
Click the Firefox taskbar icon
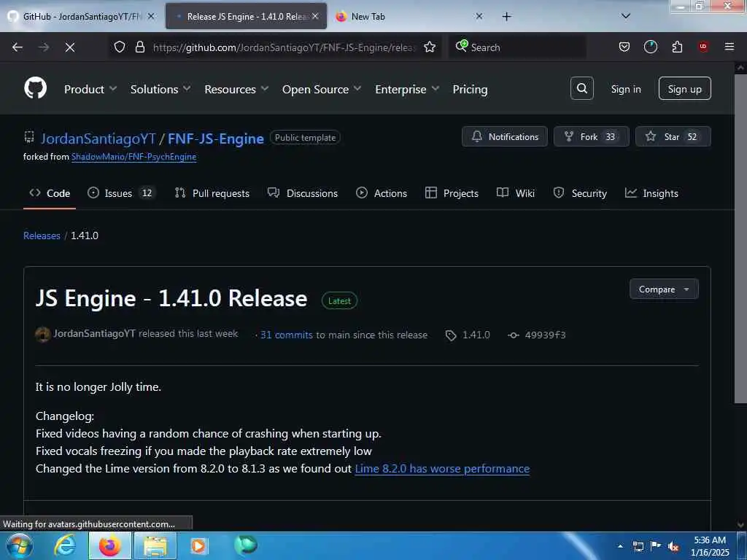pyautogui.click(x=109, y=545)
